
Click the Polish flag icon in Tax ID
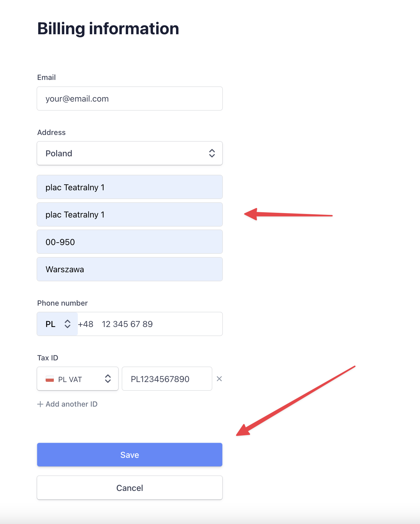[x=50, y=379]
